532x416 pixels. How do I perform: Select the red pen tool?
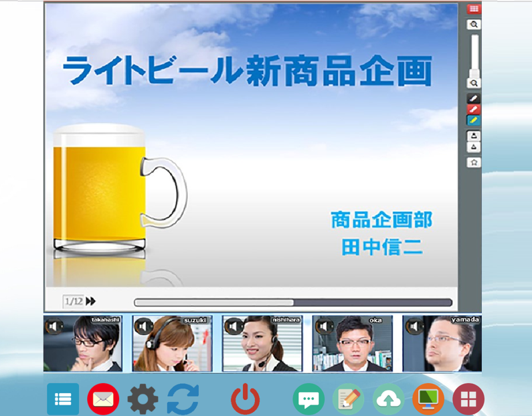pyautogui.click(x=474, y=109)
